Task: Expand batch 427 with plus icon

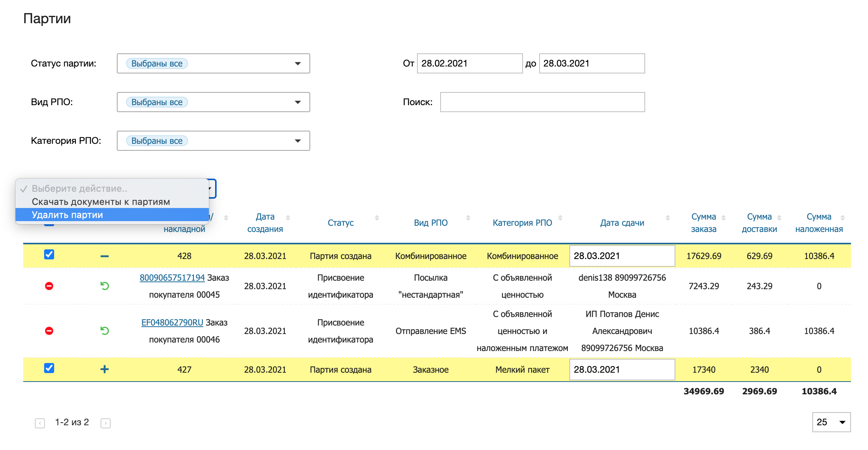Action: (x=104, y=369)
